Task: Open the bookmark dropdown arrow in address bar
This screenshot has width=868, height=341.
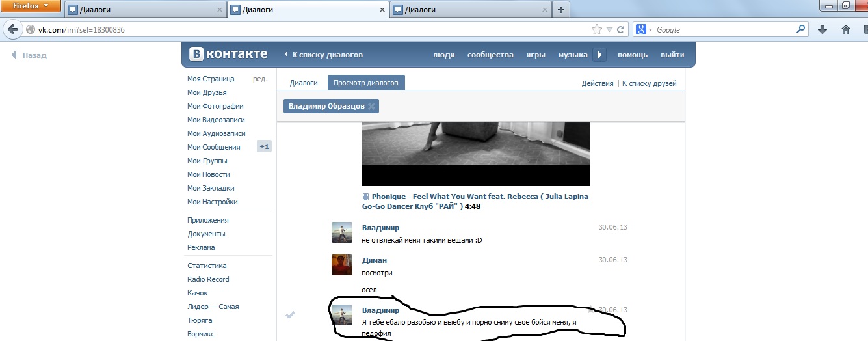Action: pos(609,30)
